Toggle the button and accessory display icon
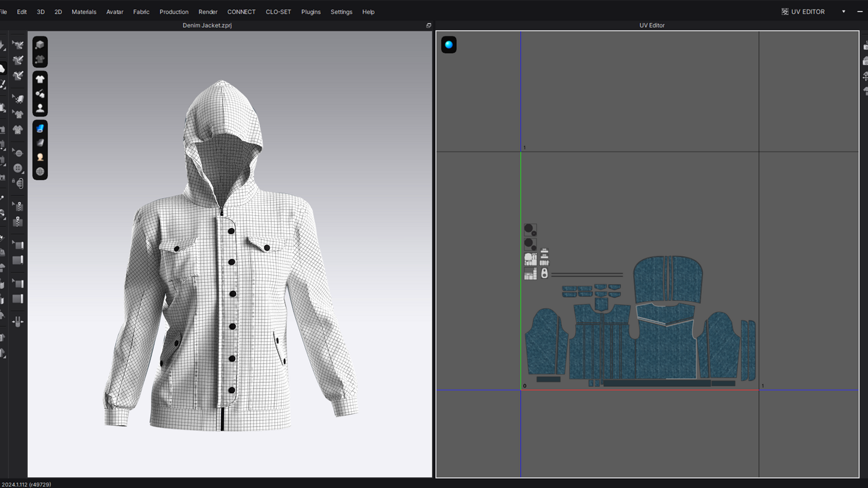 click(x=40, y=94)
